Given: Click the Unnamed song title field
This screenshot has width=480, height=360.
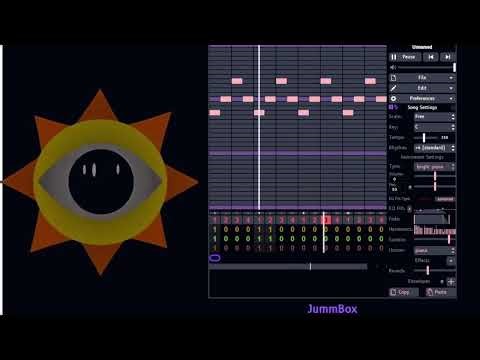Looking at the screenshot, I should point(422,47).
